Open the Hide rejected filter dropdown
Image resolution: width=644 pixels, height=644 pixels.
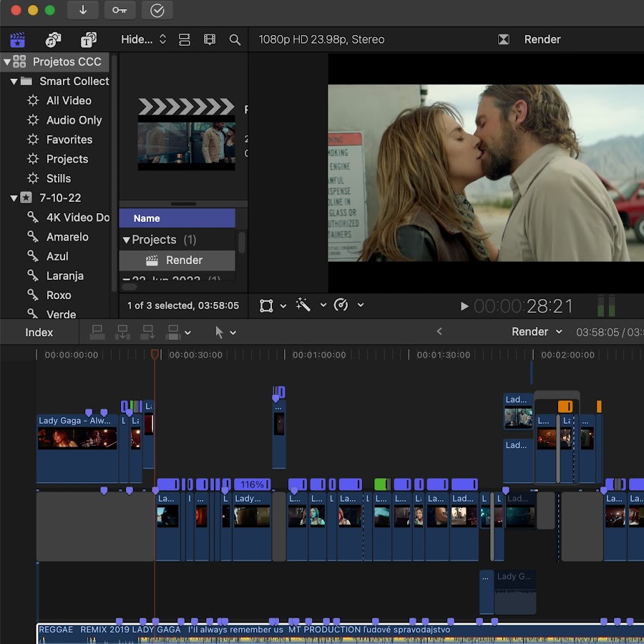[x=143, y=39]
